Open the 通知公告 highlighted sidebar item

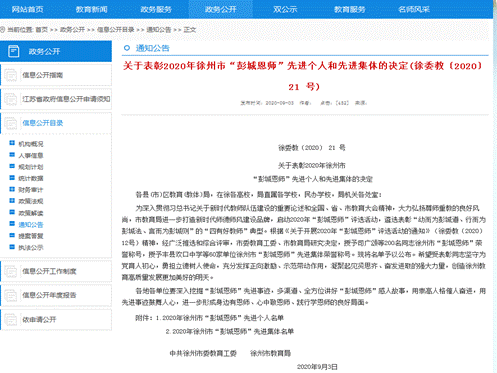point(31,225)
